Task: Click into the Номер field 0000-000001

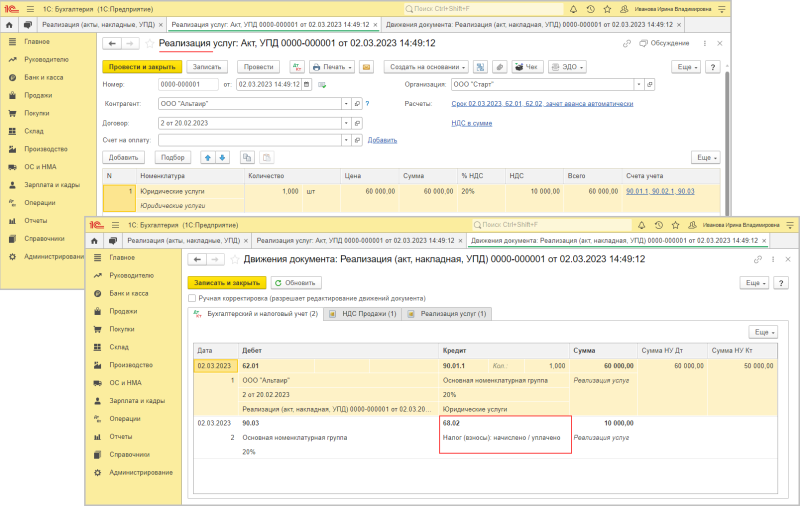Action: (188, 84)
